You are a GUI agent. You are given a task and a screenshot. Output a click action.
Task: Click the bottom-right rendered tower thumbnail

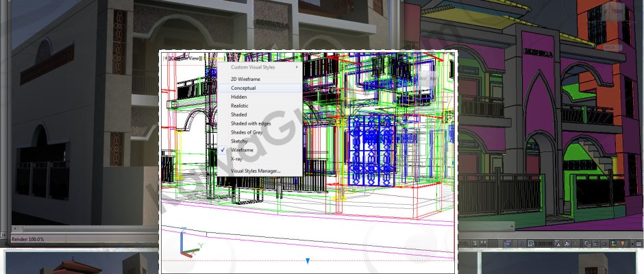click(x=558, y=263)
